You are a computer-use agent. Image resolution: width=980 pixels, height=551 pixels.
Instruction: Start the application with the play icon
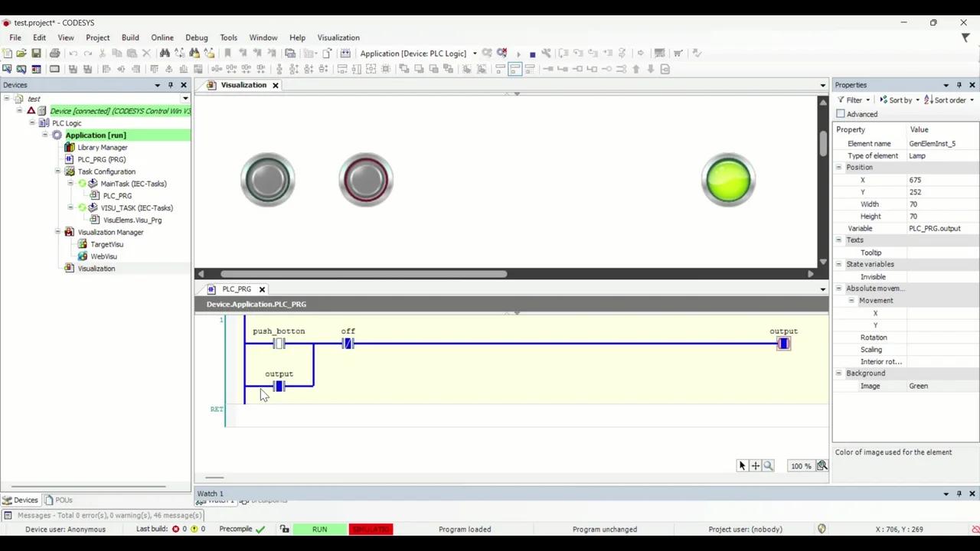click(x=518, y=53)
